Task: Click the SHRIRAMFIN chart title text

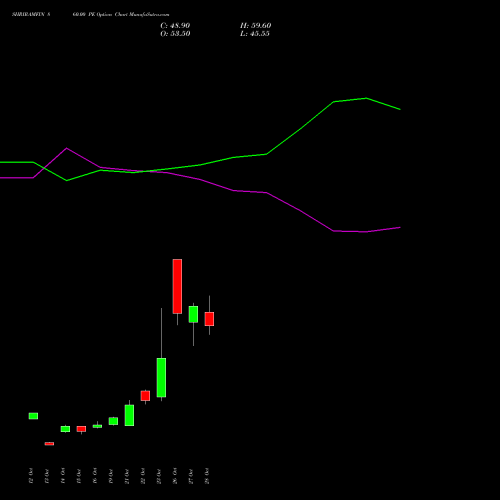Action: click(x=90, y=15)
